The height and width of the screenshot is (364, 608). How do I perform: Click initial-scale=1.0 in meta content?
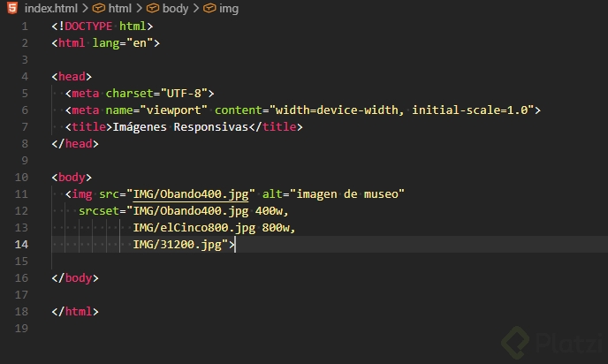pyautogui.click(x=470, y=110)
